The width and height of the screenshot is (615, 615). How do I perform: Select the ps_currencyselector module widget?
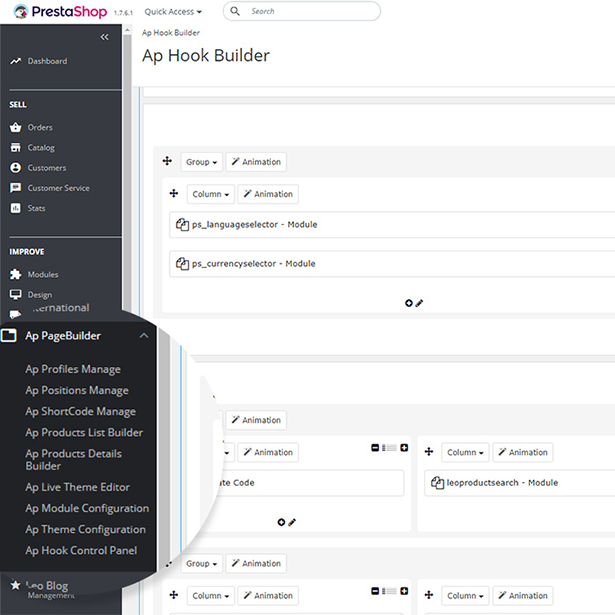coord(392,264)
